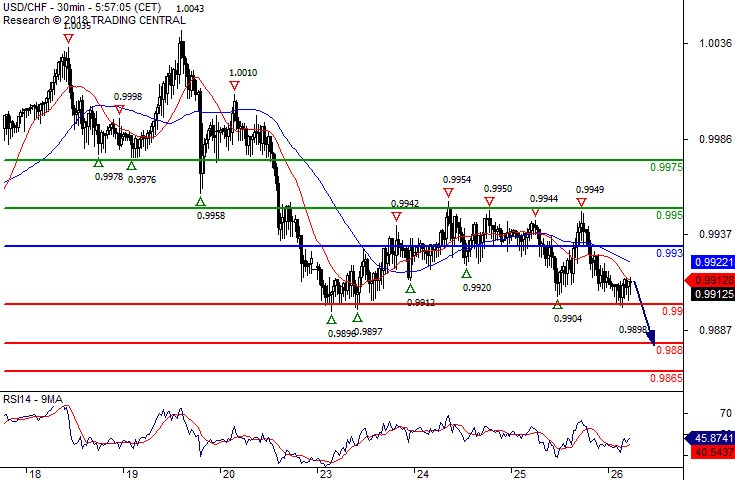This screenshot has height=480, width=735.
Task: Select the 0.9920 low label
Action: click(477, 287)
